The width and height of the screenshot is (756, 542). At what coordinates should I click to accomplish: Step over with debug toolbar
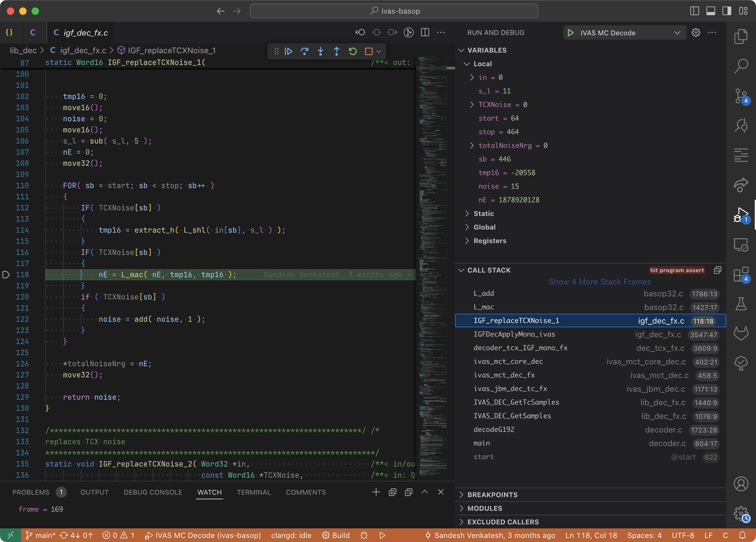click(304, 51)
